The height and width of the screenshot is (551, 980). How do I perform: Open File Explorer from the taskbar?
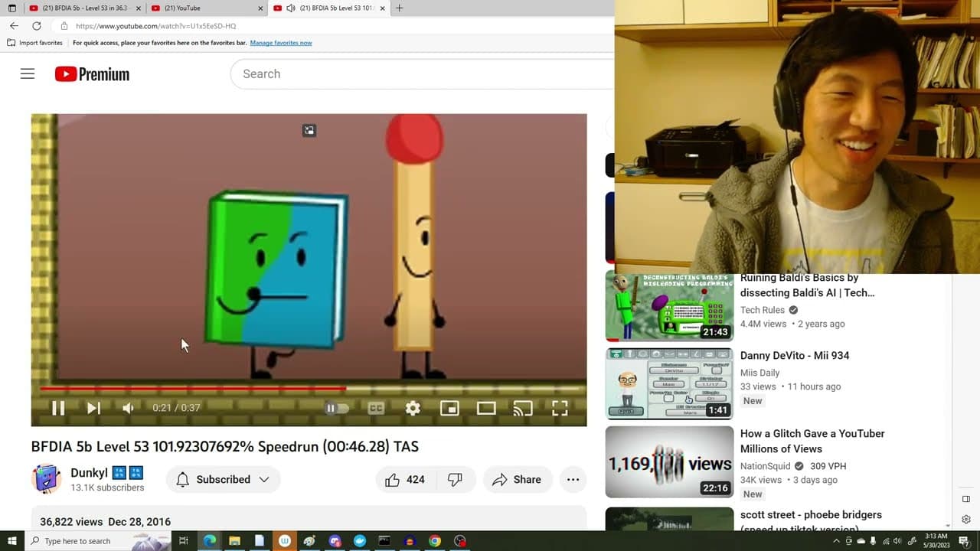(234, 541)
